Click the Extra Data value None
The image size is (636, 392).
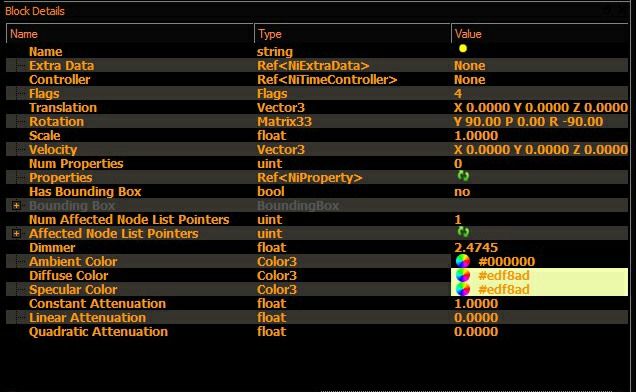(469, 66)
